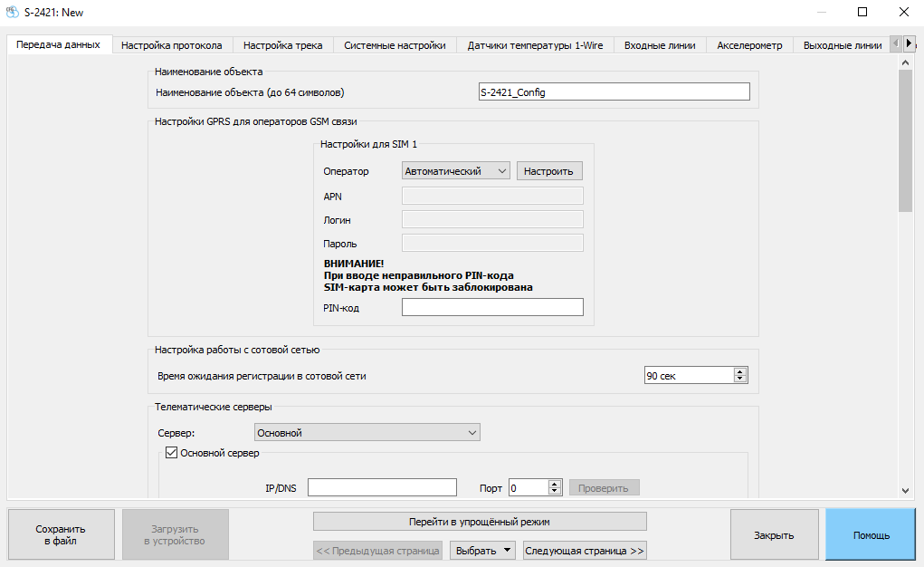Maximize the S-2421 window
Screen dimensions: 924x567
pos(862,12)
